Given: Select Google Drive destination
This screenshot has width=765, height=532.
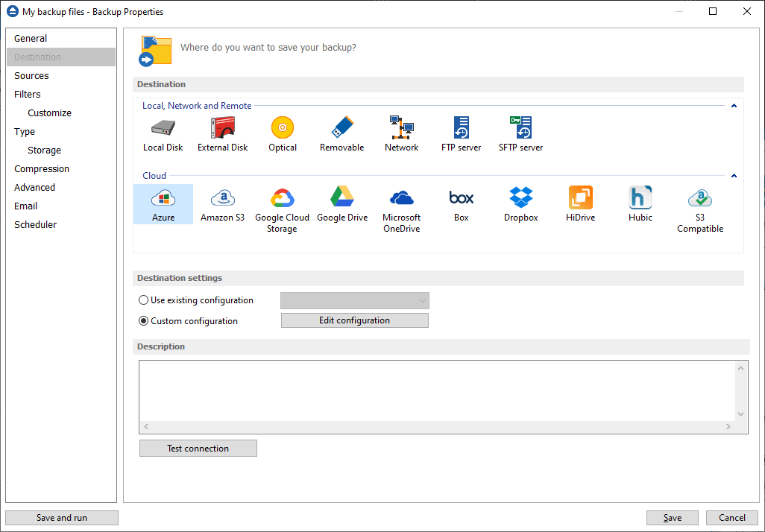Looking at the screenshot, I should click(342, 204).
